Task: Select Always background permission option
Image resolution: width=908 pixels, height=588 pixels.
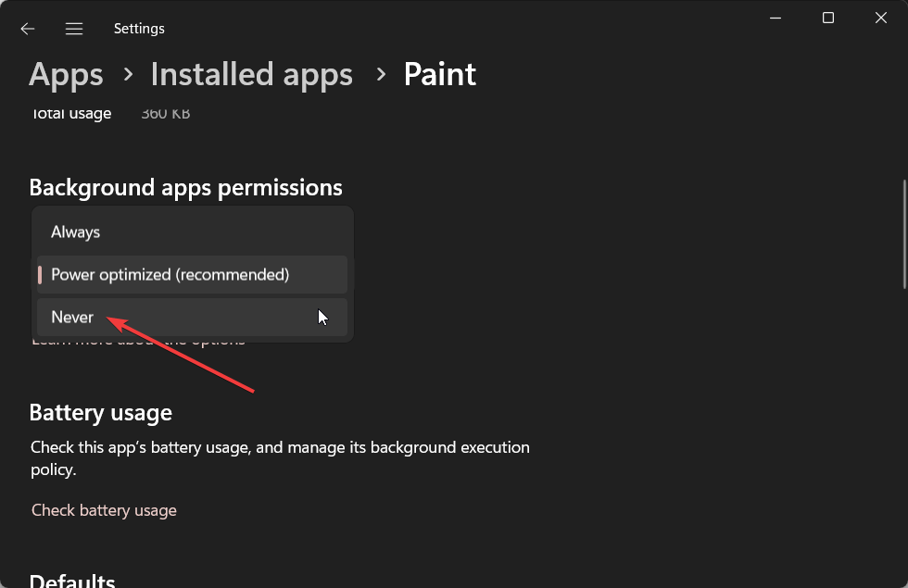Action: point(193,232)
